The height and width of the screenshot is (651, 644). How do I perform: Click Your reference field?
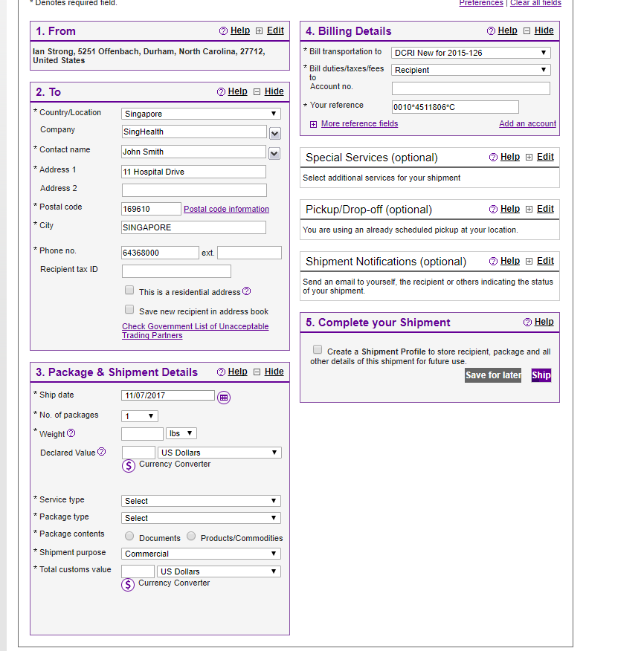click(x=455, y=107)
